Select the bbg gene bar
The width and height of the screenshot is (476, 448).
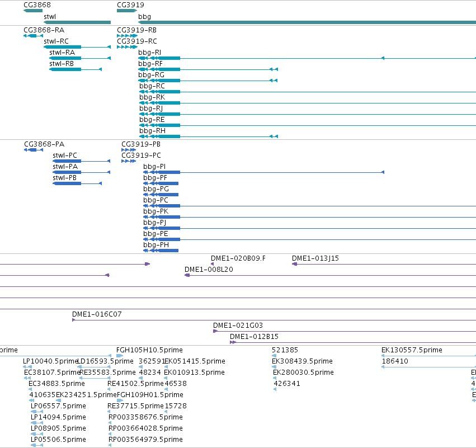pyautogui.click(x=307, y=22)
